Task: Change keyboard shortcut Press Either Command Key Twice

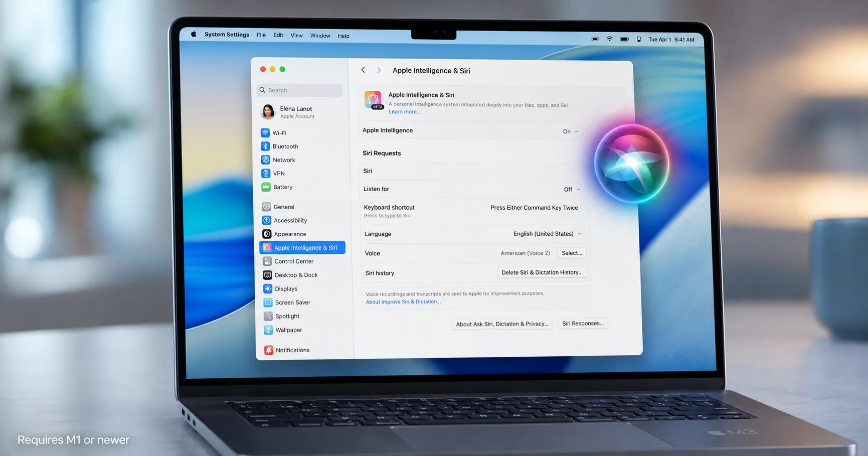Action: click(x=534, y=208)
